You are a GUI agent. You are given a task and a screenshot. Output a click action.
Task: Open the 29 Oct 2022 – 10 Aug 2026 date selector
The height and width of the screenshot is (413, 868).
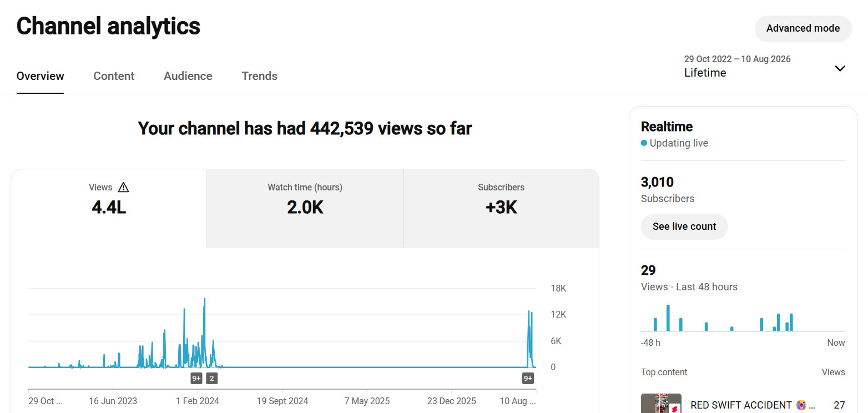tap(765, 66)
